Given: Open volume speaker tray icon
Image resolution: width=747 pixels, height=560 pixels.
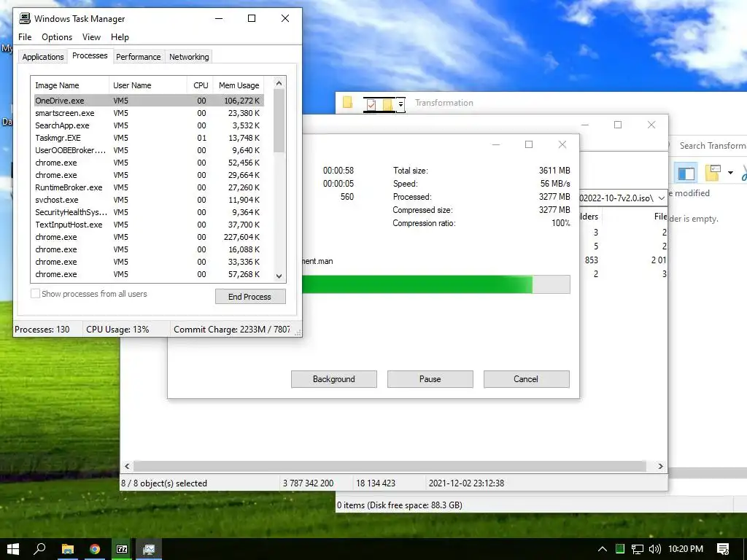Looking at the screenshot, I should [x=654, y=549].
